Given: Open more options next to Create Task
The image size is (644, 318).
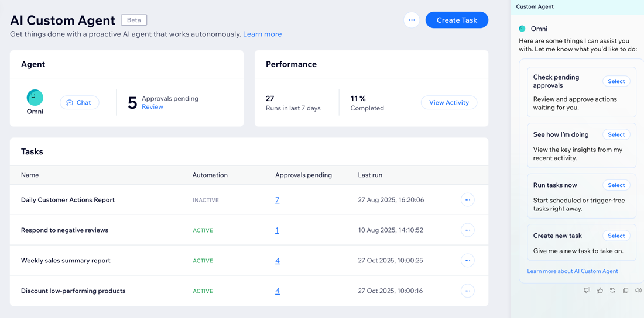Looking at the screenshot, I should 412,20.
